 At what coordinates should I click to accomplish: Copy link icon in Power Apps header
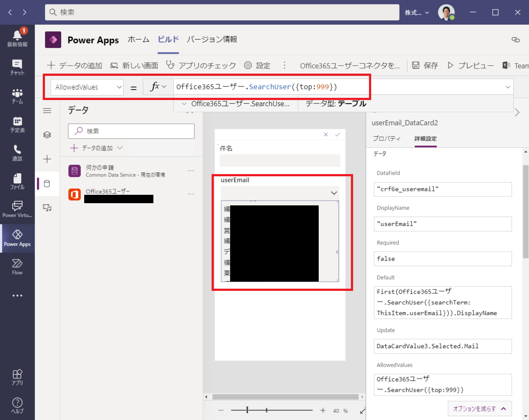click(x=515, y=40)
